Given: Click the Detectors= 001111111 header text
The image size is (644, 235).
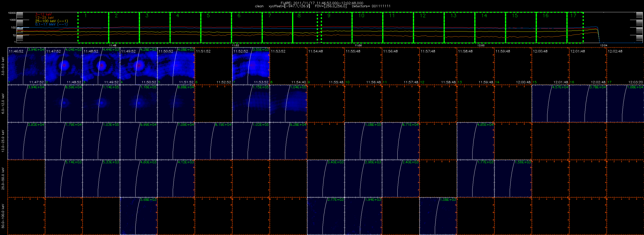Looking at the screenshot, I should point(371,6).
